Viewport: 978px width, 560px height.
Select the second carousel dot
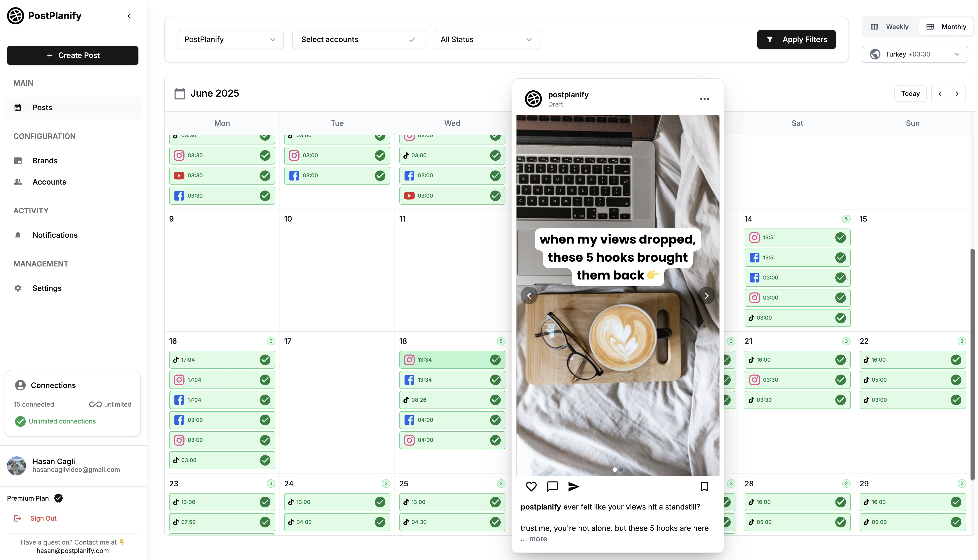(621, 470)
